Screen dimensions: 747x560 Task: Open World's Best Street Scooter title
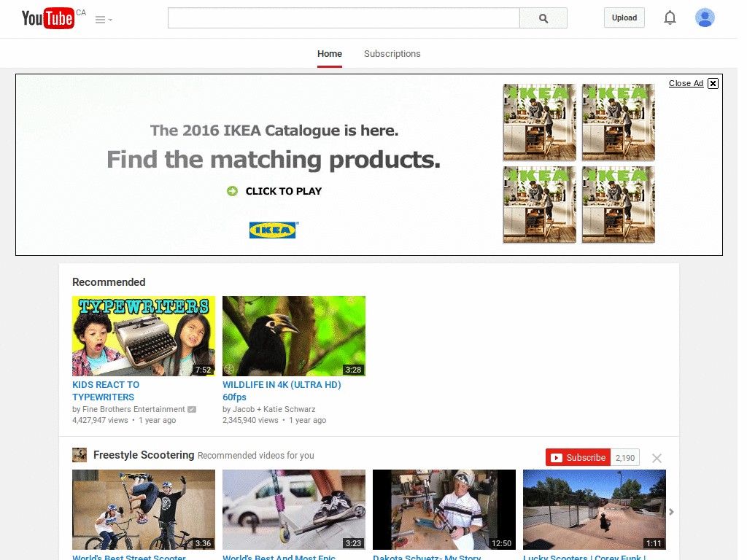coord(129,556)
